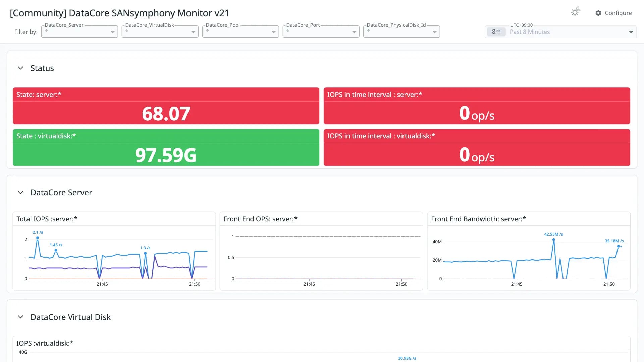Viewport: 644px width, 362px height.
Task: Click the IOPS :virtualdisk:* graph title
Action: (45, 343)
